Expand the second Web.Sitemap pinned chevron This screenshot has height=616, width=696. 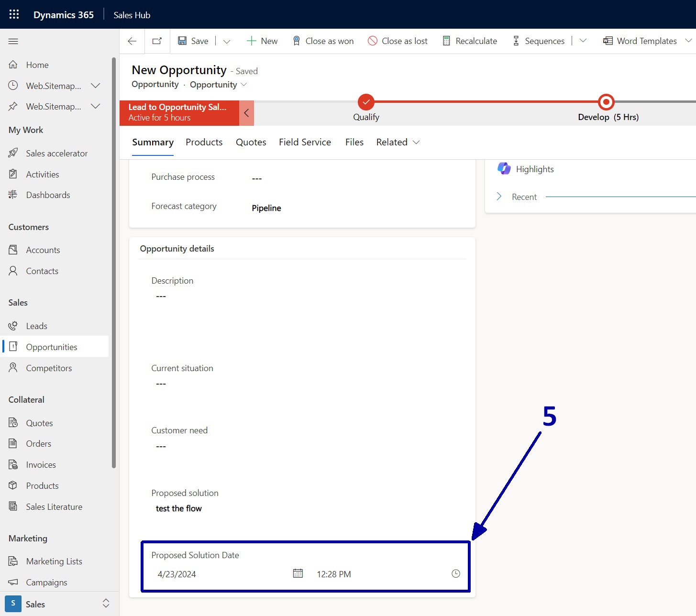[96, 106]
